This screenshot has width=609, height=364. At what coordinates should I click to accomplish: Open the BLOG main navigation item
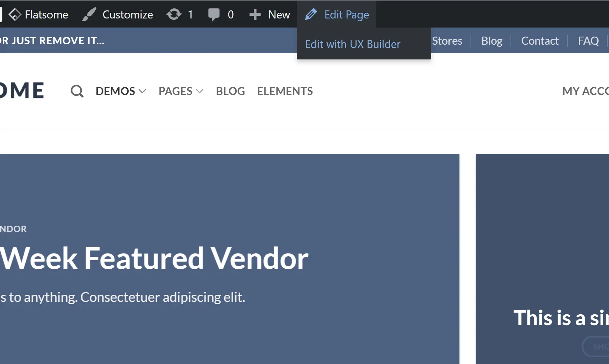click(x=230, y=91)
